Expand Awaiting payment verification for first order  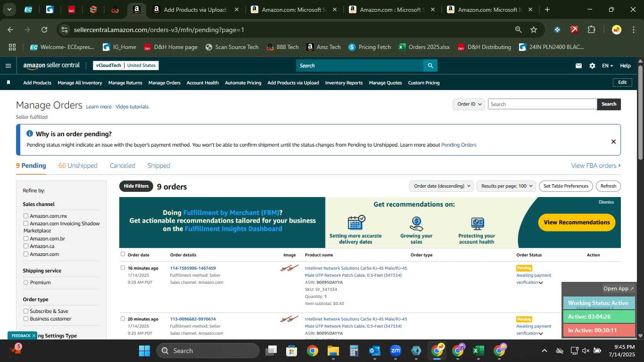tap(541, 282)
